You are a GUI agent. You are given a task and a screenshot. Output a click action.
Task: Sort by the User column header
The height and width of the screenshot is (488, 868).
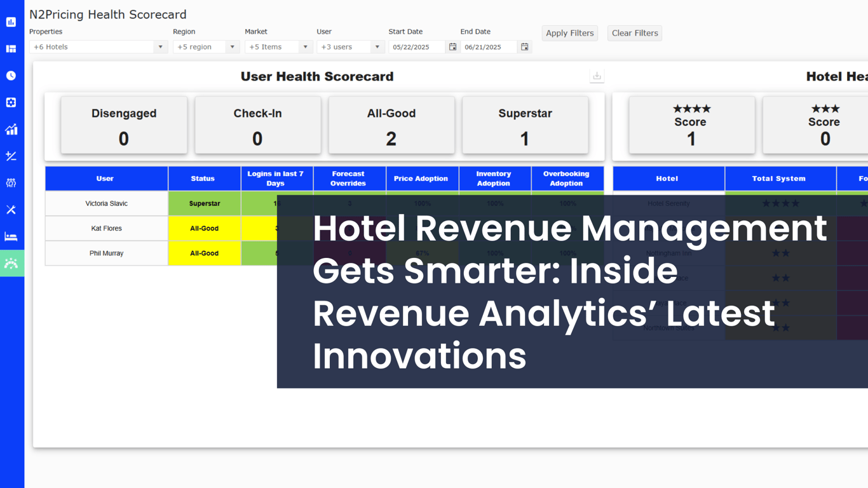coord(106,179)
